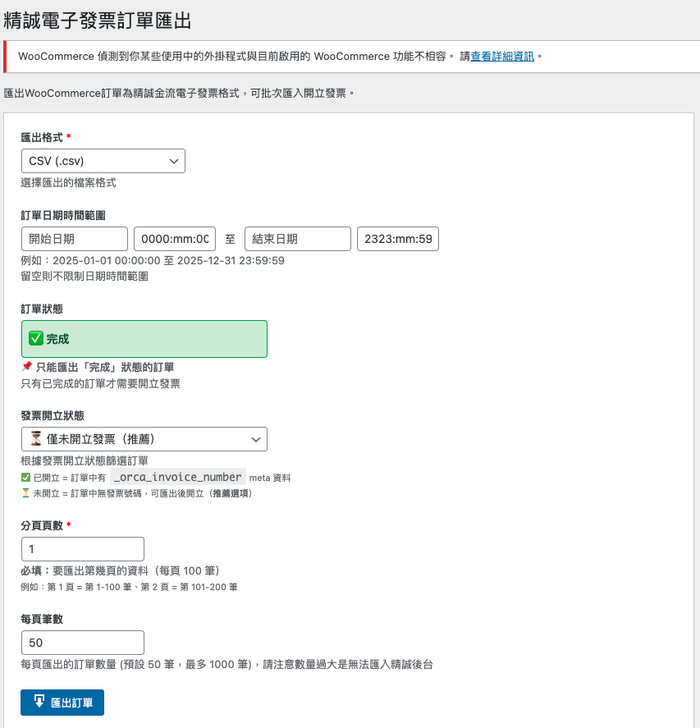Select the 完成 order status box
Image resolution: width=700 pixels, height=728 pixels.
(144, 338)
